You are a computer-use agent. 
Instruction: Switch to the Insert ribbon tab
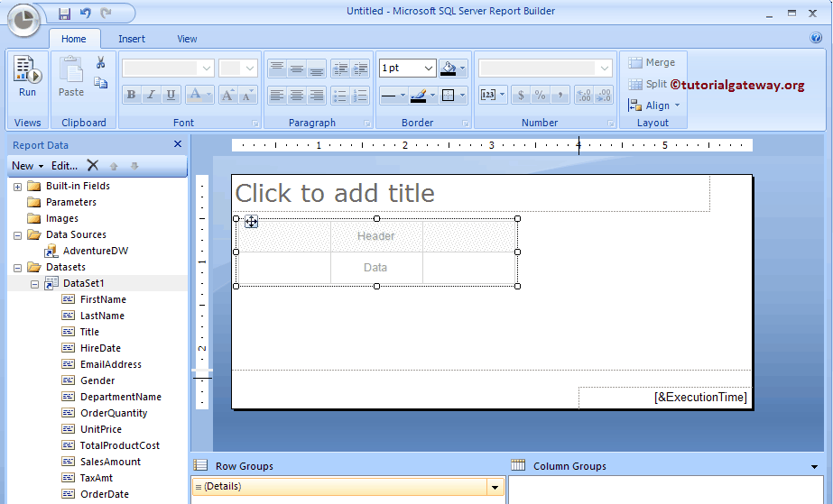(x=132, y=39)
